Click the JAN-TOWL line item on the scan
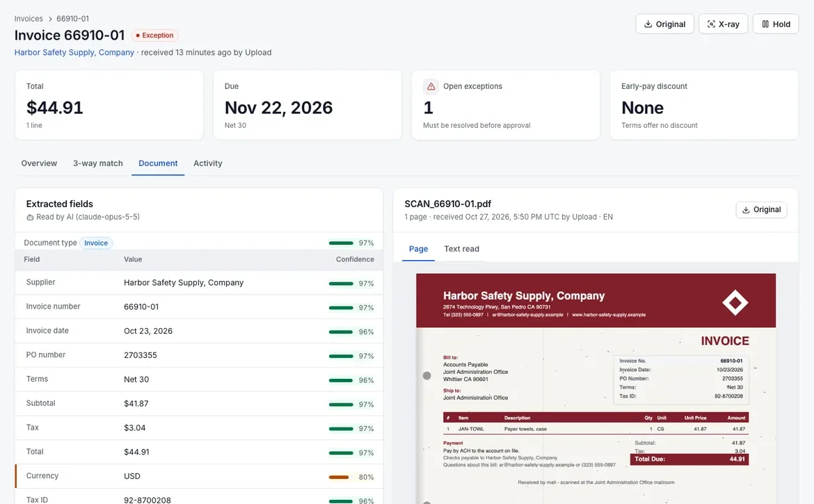This screenshot has width=814, height=504. [596, 430]
